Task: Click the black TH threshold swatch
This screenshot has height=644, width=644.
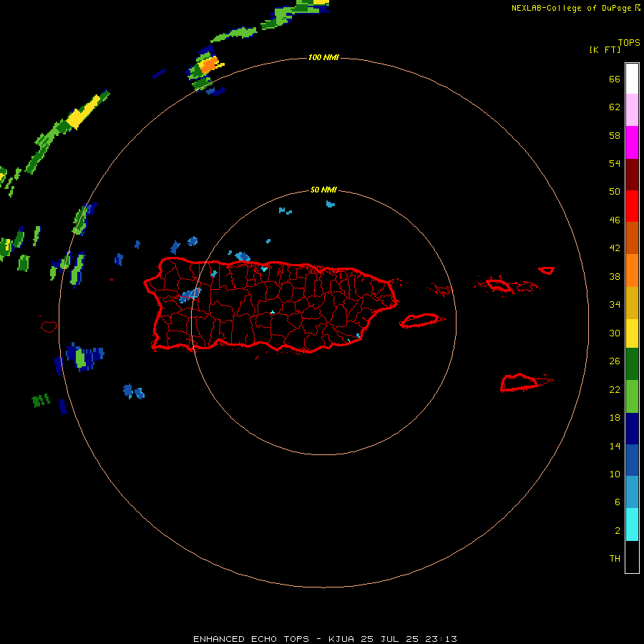Action: click(632, 557)
